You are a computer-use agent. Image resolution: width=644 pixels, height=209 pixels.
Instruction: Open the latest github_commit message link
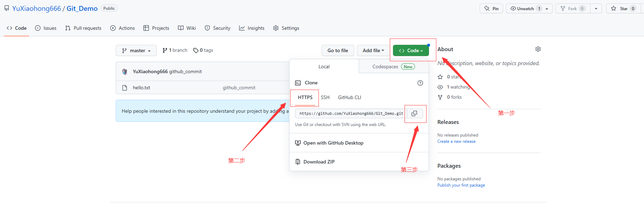[186, 72]
